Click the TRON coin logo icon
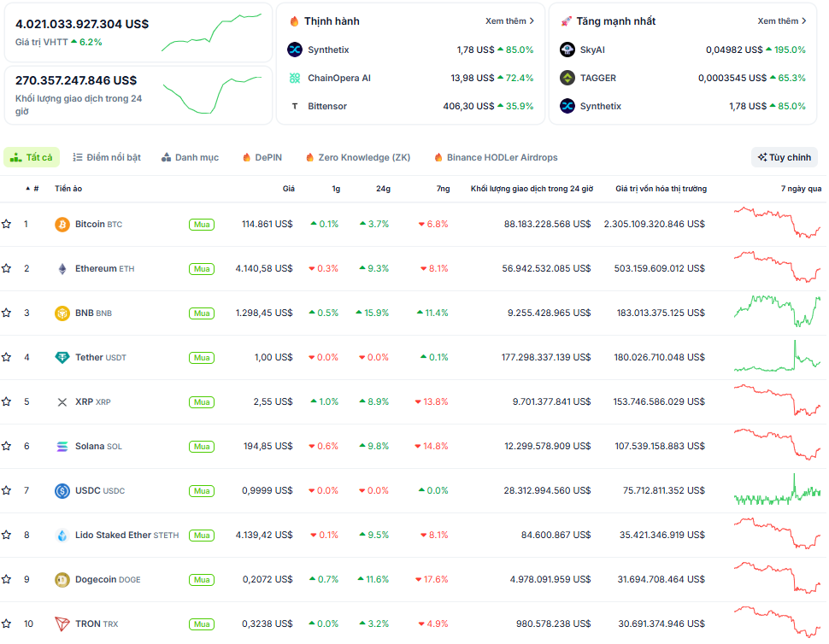 (x=62, y=624)
